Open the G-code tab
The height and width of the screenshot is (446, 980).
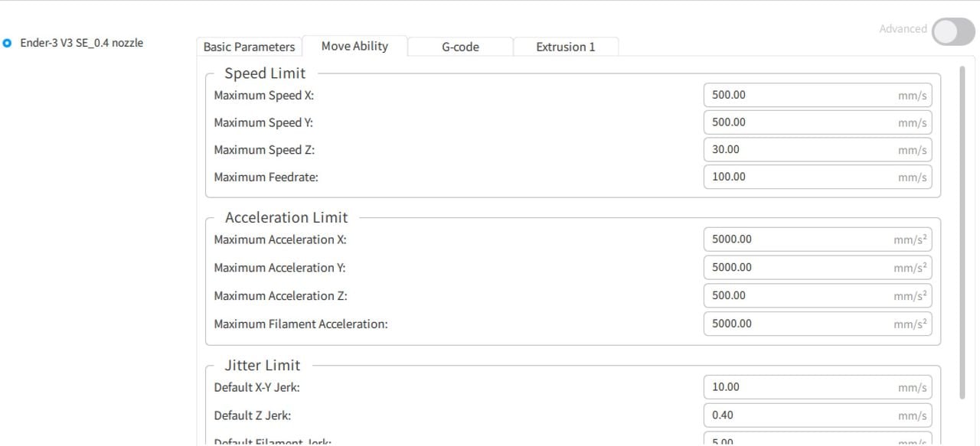460,47
